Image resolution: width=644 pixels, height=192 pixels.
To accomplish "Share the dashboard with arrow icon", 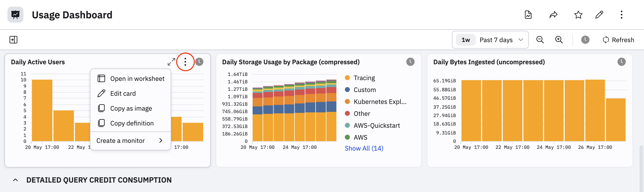I will click(553, 15).
